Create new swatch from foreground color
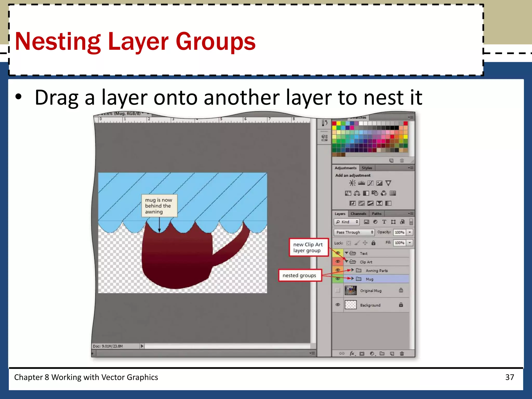The image size is (532, 399). (391, 161)
